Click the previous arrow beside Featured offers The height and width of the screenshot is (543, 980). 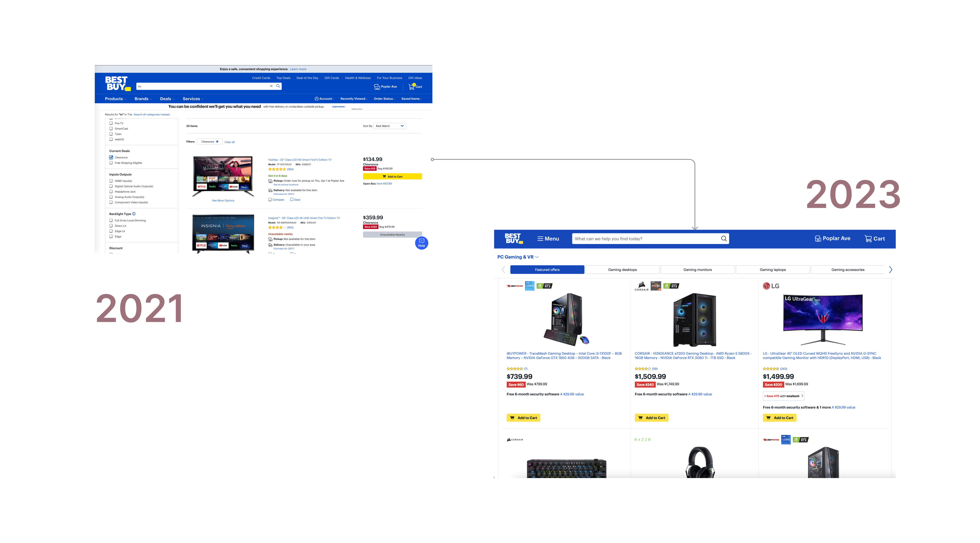pyautogui.click(x=503, y=270)
